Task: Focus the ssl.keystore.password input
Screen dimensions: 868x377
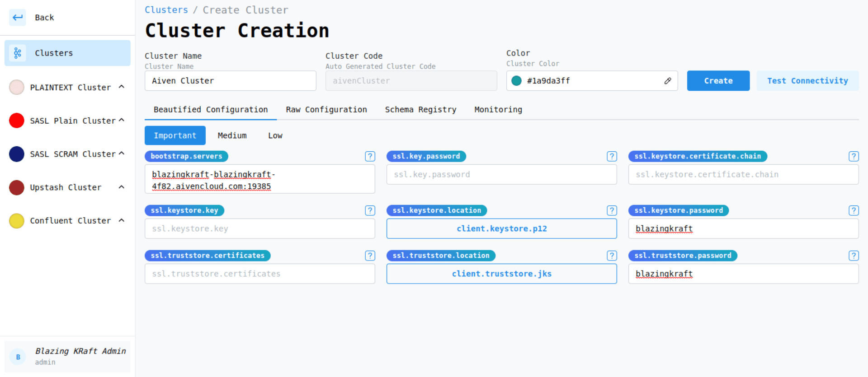Action: click(744, 228)
